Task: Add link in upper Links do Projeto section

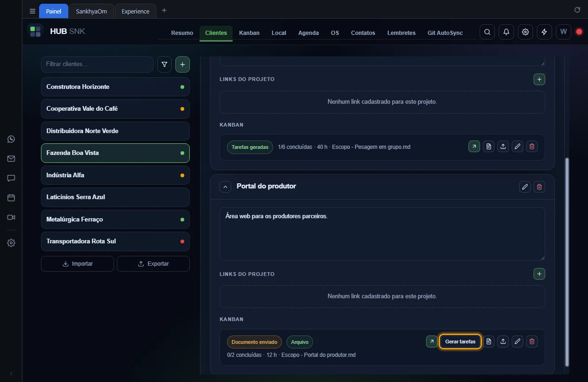Action: tap(539, 79)
